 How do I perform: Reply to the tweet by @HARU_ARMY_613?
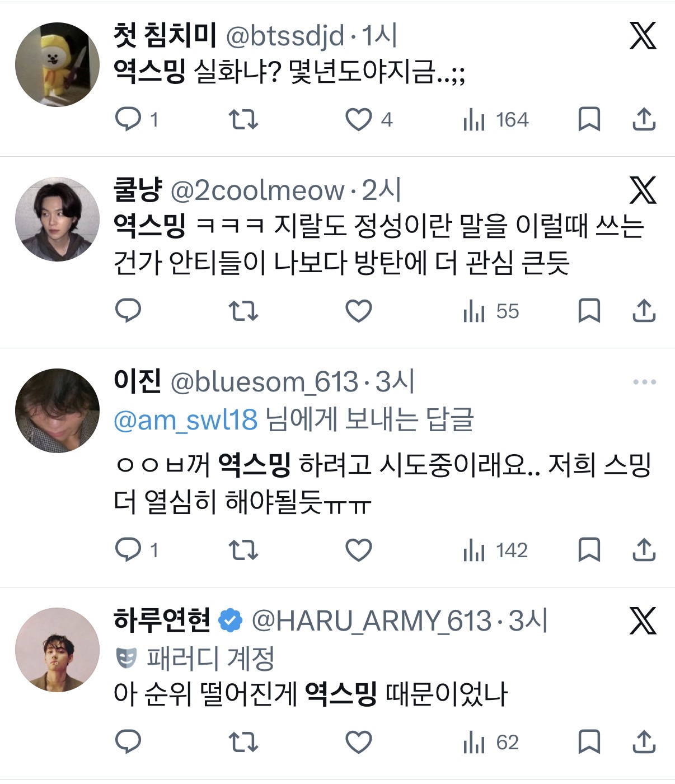click(128, 742)
